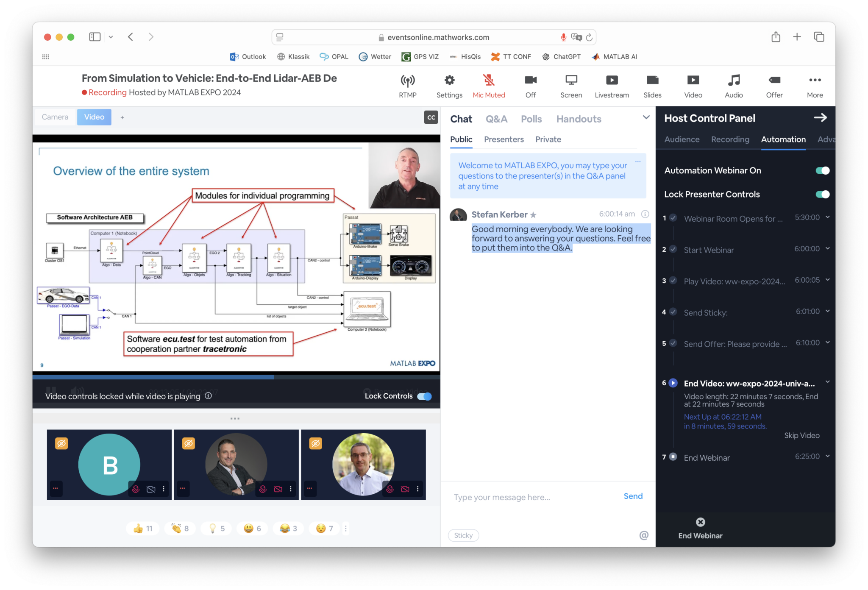Collapse the chat panel with chevron

tap(646, 117)
